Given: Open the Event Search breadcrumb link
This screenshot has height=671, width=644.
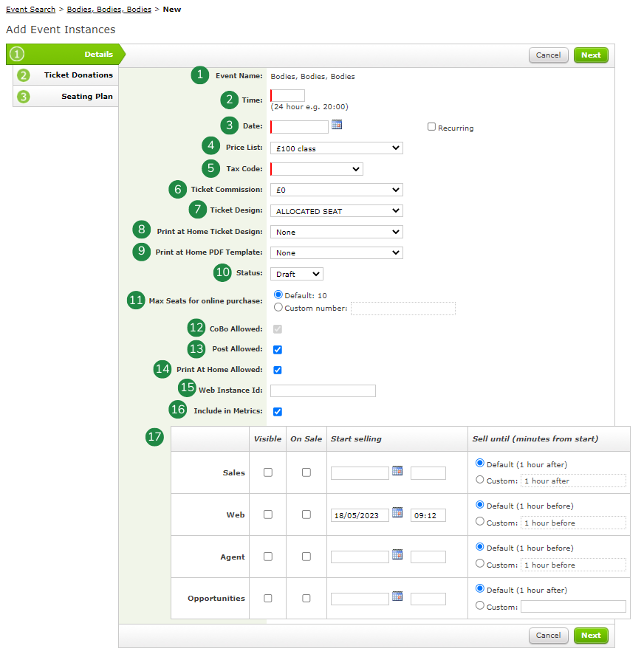Looking at the screenshot, I should coord(30,9).
